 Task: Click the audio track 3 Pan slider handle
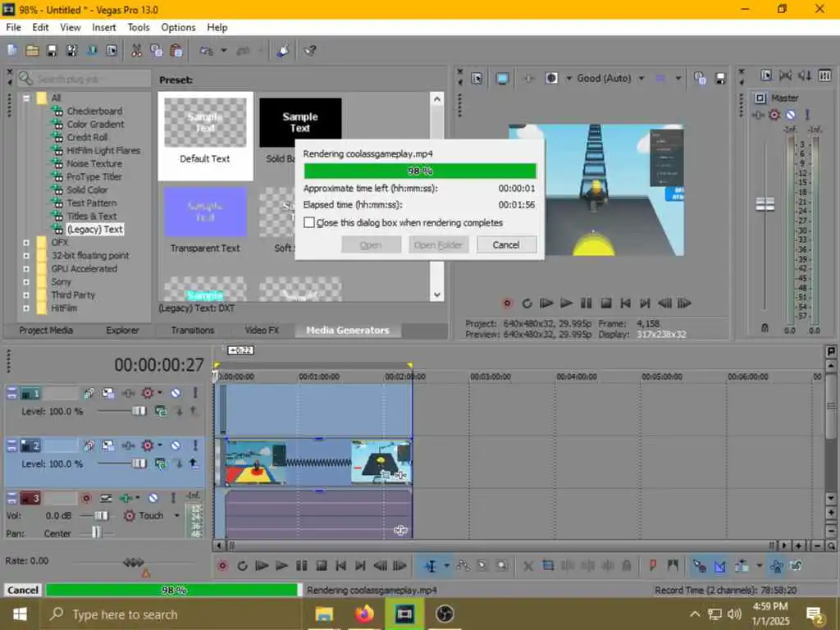[x=97, y=532]
